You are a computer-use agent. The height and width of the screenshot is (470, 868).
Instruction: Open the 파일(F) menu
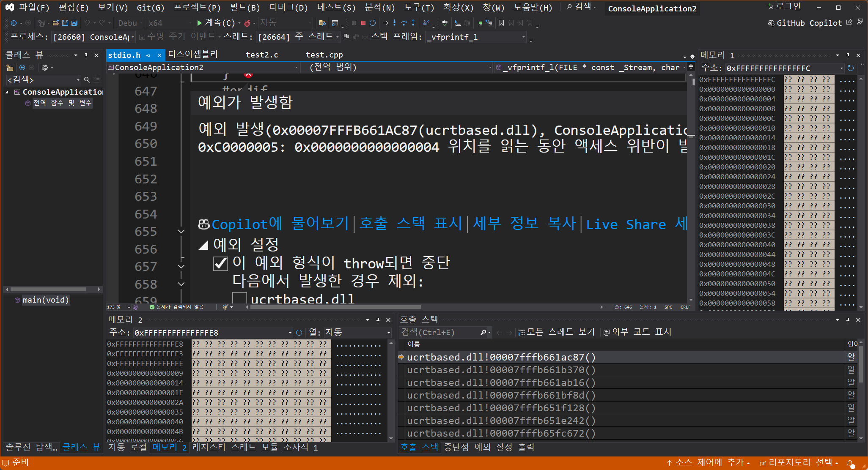click(x=34, y=7)
